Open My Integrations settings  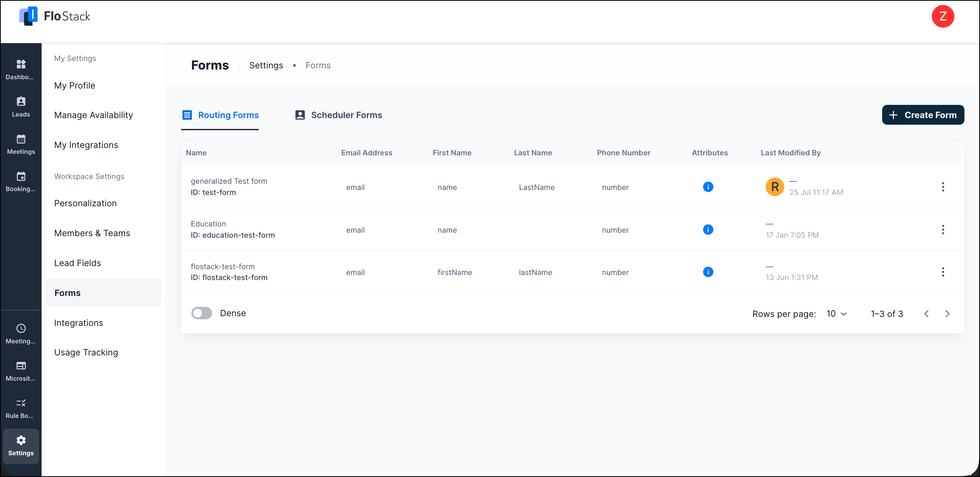86,145
